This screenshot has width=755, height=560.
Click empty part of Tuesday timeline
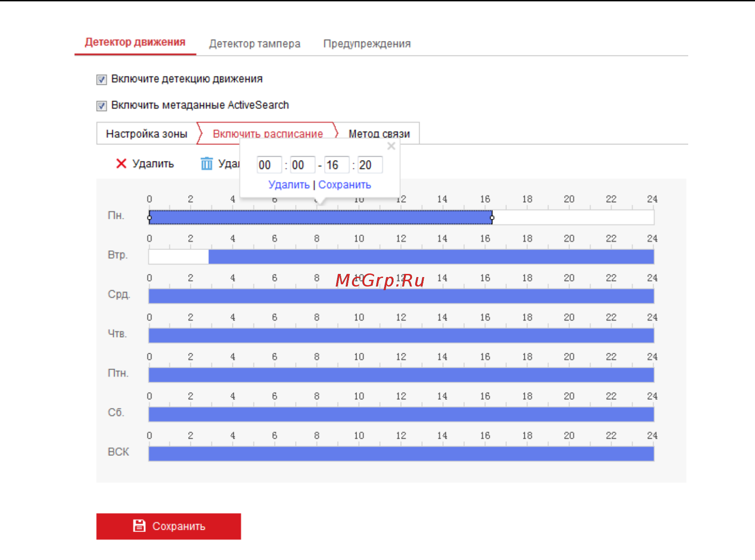click(179, 257)
